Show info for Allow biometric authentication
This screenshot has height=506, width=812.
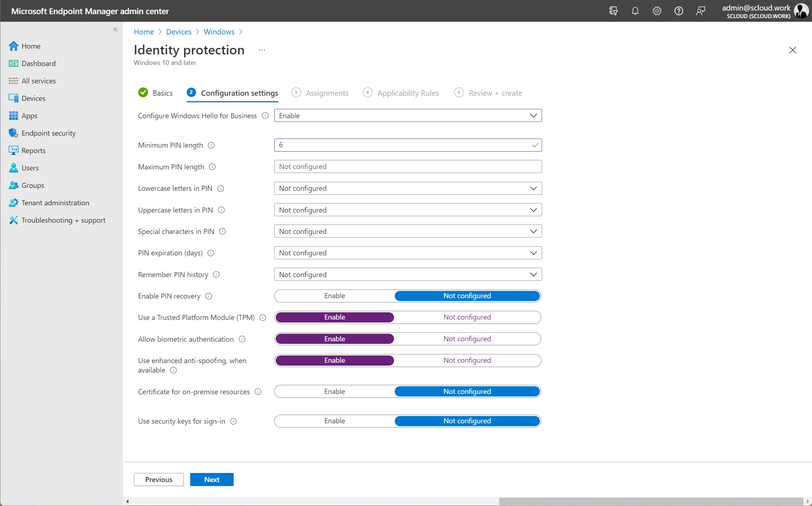pyautogui.click(x=242, y=339)
